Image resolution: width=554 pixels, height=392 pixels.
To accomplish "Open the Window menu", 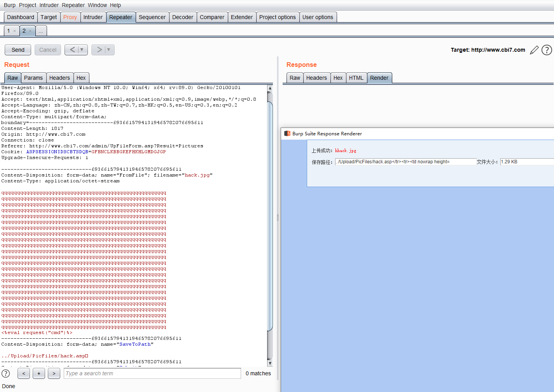I will [97, 5].
